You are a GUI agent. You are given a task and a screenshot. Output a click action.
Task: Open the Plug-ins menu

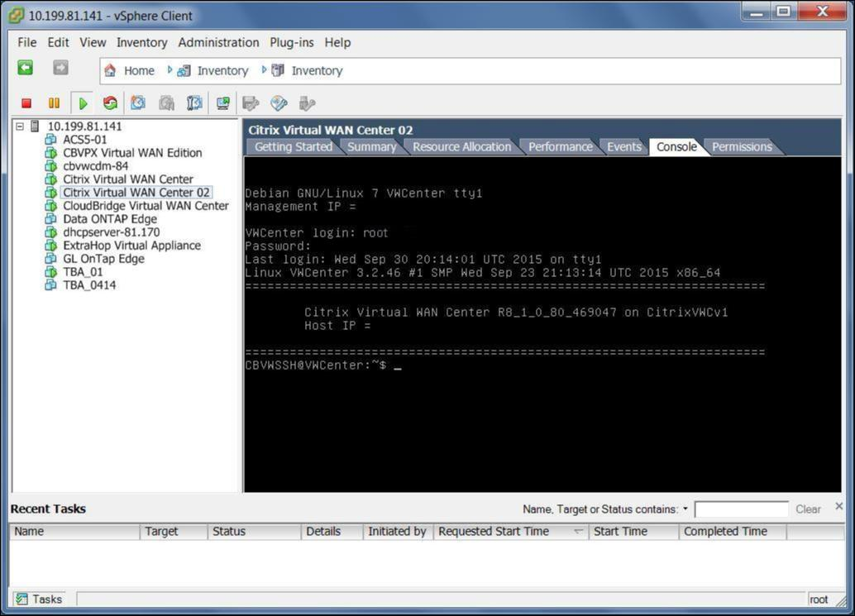pos(292,42)
